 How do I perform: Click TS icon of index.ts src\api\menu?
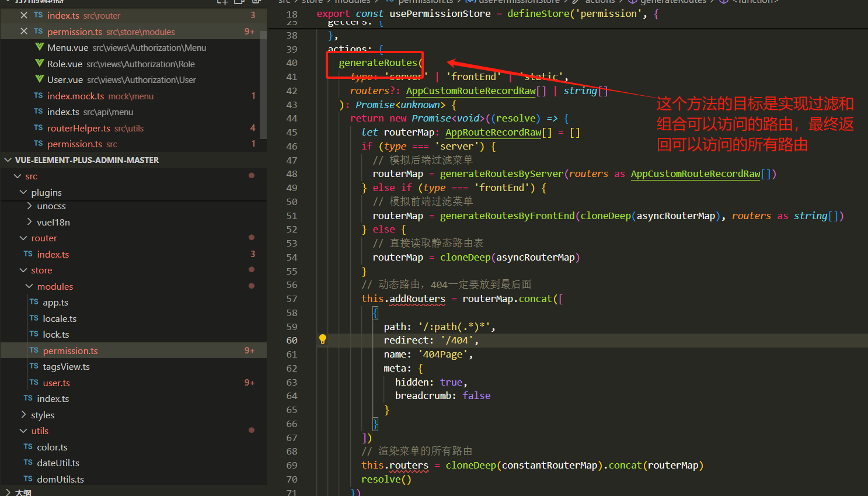pos(38,112)
